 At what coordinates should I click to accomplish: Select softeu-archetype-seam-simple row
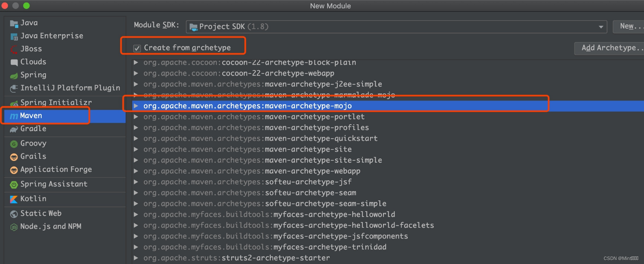[388, 204]
